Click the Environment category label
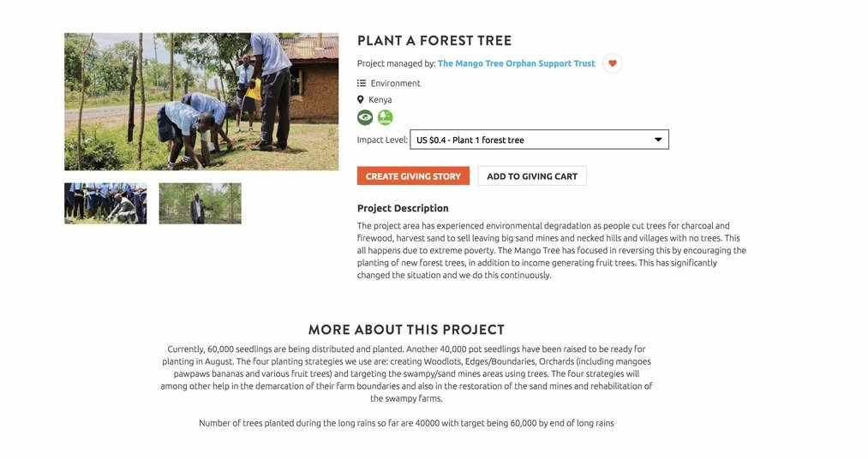Viewport: 868px width, 459px height. (x=395, y=83)
